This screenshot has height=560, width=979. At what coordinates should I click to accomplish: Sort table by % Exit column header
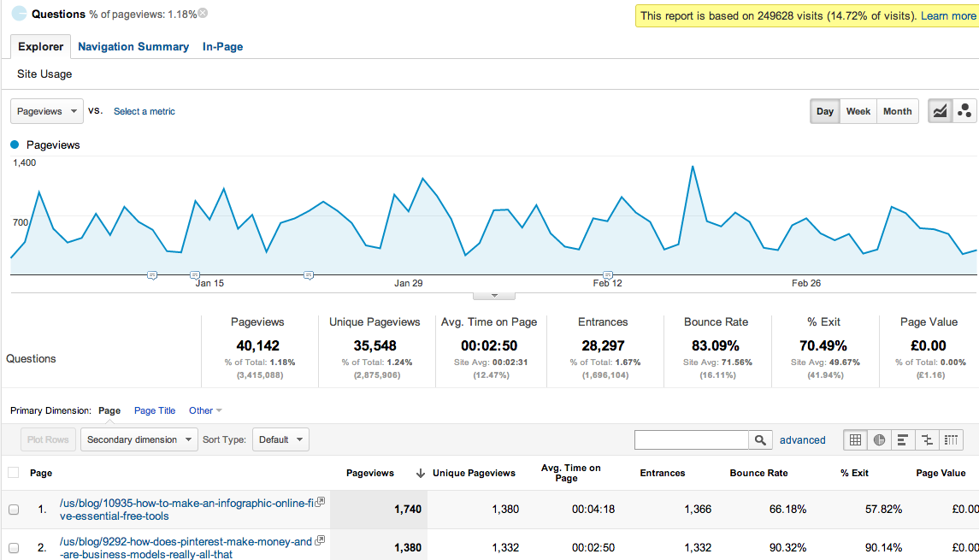coord(854,474)
